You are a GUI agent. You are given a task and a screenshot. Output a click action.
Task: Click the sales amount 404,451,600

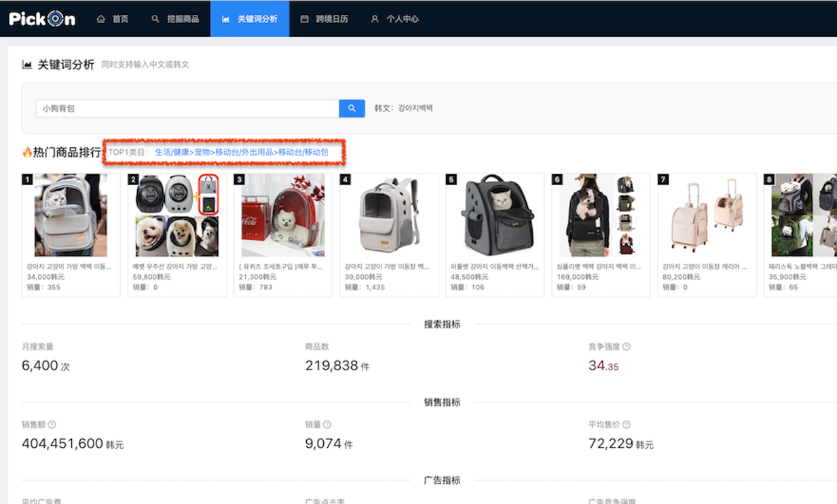tap(62, 444)
